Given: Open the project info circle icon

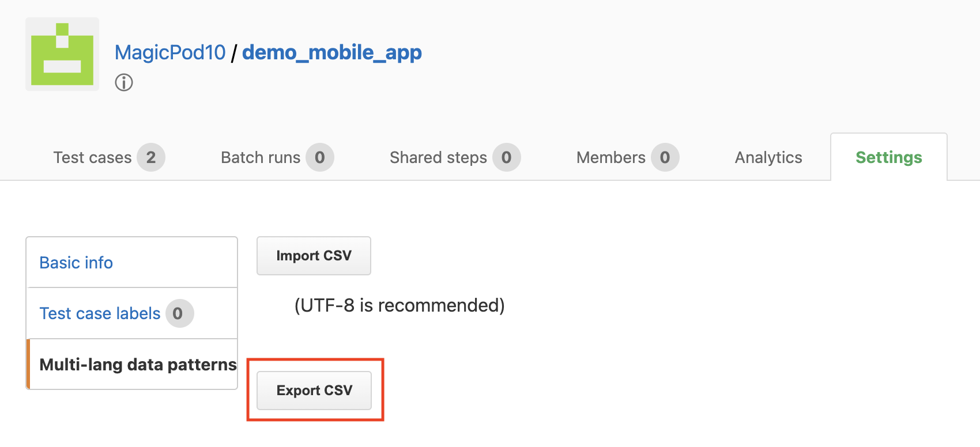Looking at the screenshot, I should (124, 82).
